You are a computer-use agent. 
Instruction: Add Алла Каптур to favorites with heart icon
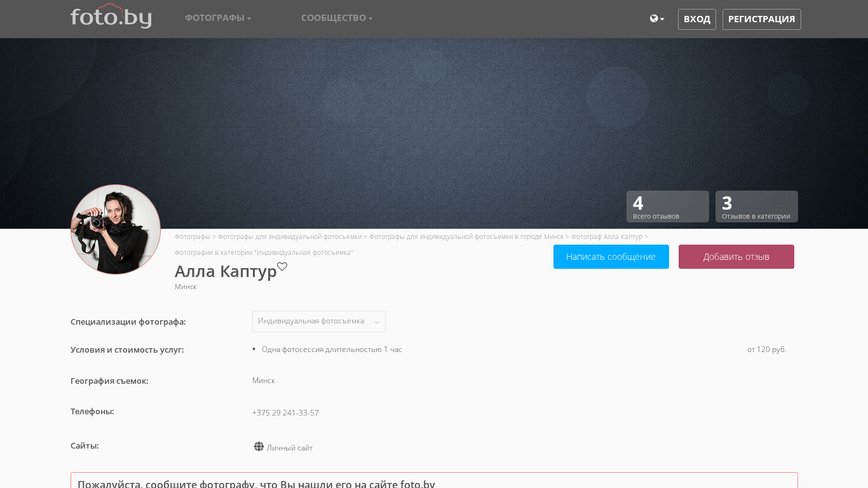coord(282,267)
